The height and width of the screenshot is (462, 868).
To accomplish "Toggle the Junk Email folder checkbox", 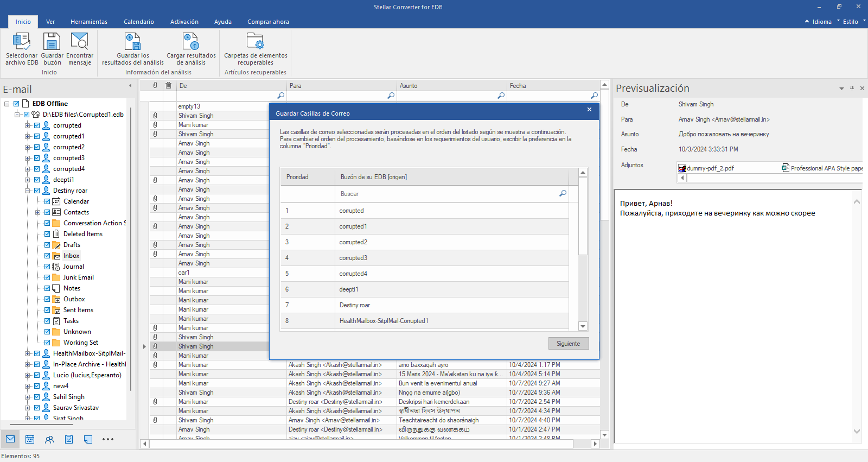I will [x=47, y=277].
